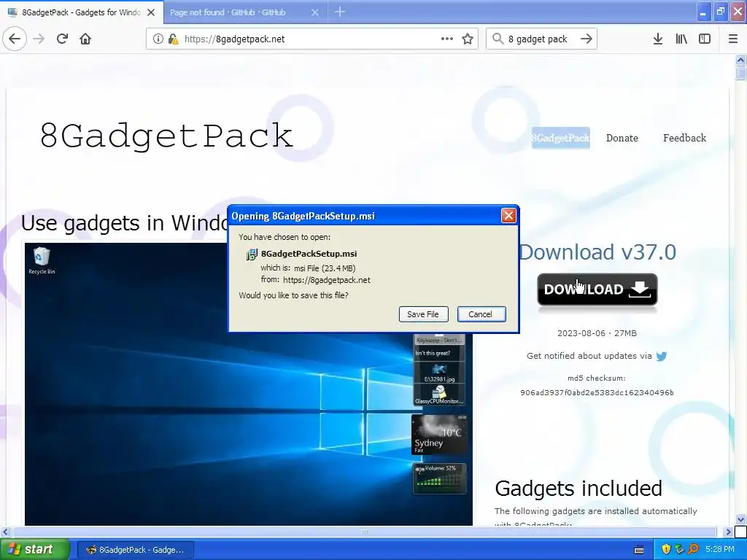Toggle the sidebar view icon
This screenshot has width=747, height=560.
pos(705,39)
